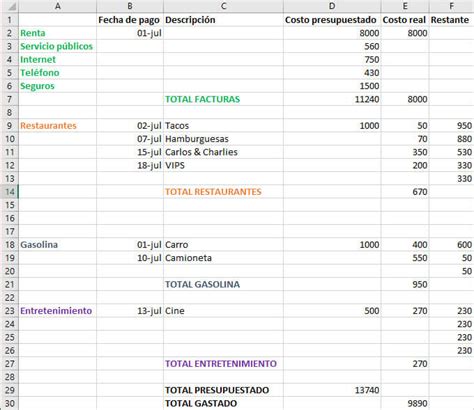Select the 'TOTAL FACTURAS' cell
Viewport: 474px width, 410px height.
(x=223, y=99)
